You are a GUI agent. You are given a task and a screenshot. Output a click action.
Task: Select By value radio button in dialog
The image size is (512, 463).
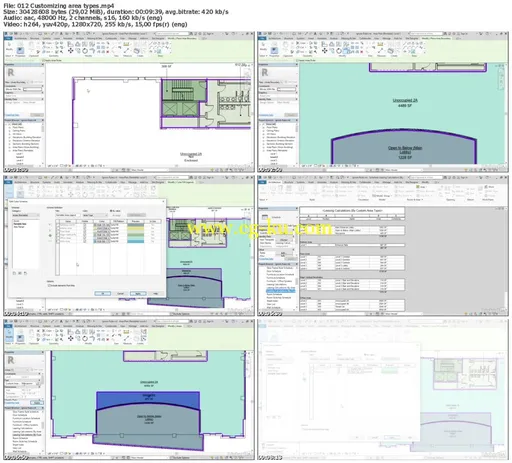pos(111,211)
